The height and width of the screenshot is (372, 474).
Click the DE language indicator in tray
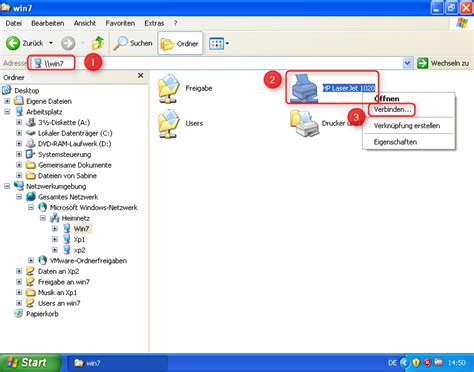[392, 363]
